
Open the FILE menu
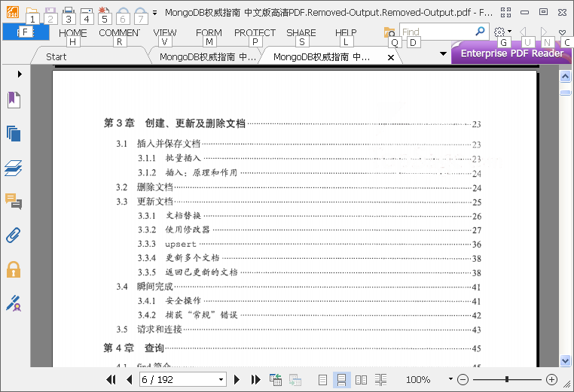(26, 32)
